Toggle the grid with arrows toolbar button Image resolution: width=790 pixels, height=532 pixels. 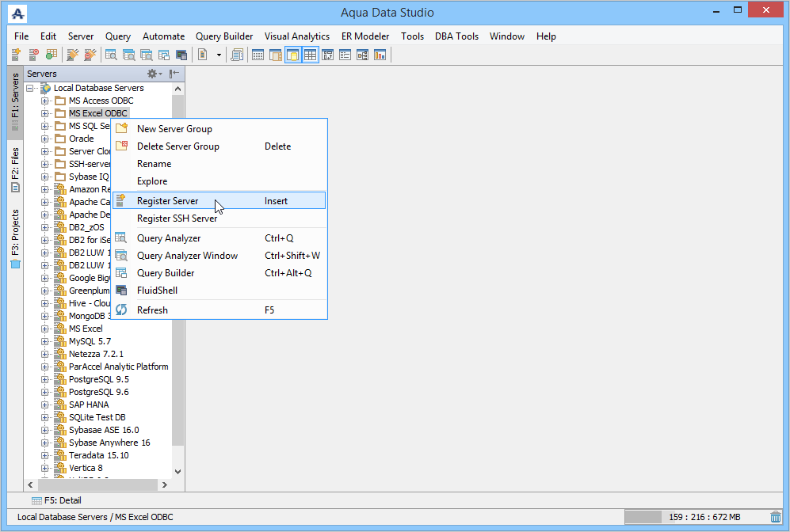pos(327,55)
